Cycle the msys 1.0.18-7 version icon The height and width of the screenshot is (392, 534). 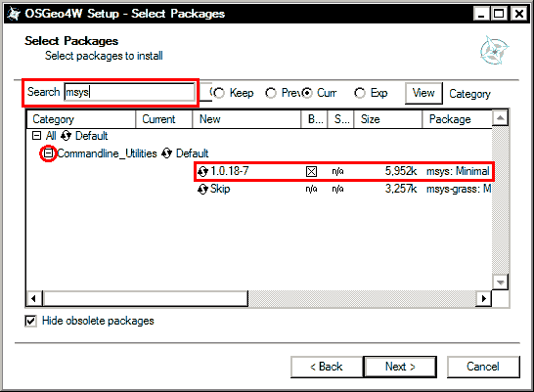click(x=202, y=171)
